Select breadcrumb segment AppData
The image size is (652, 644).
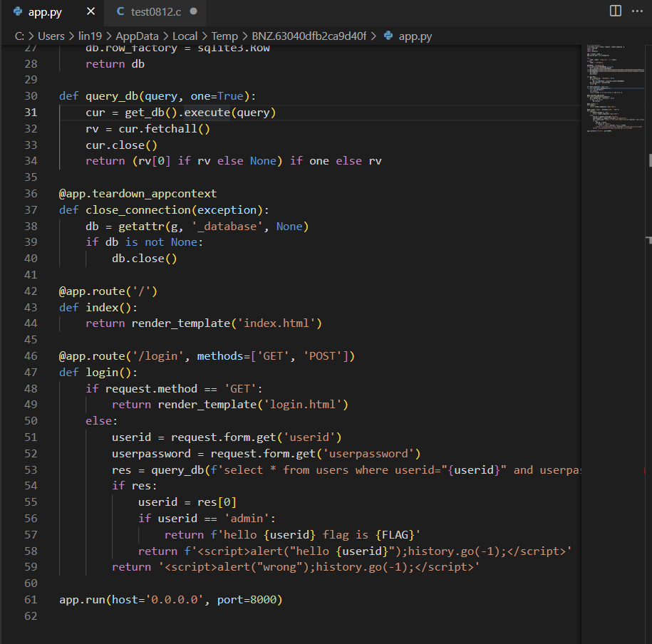[x=138, y=36]
